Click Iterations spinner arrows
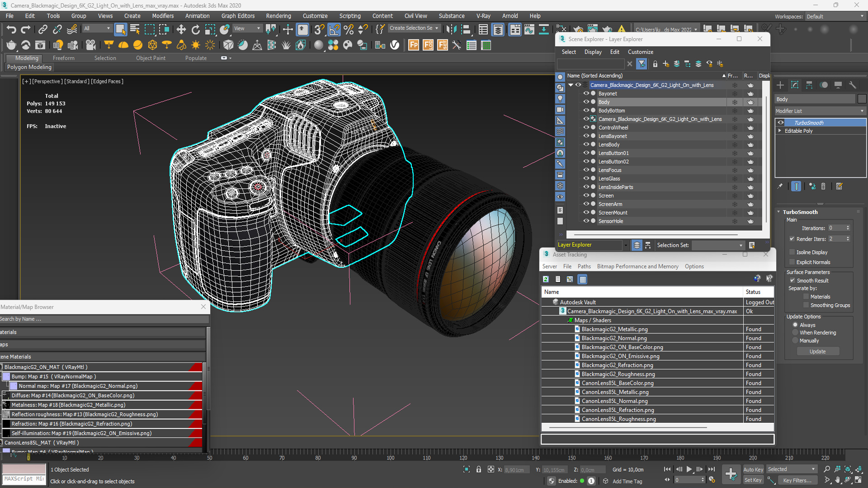This screenshot has width=868, height=488. click(848, 228)
